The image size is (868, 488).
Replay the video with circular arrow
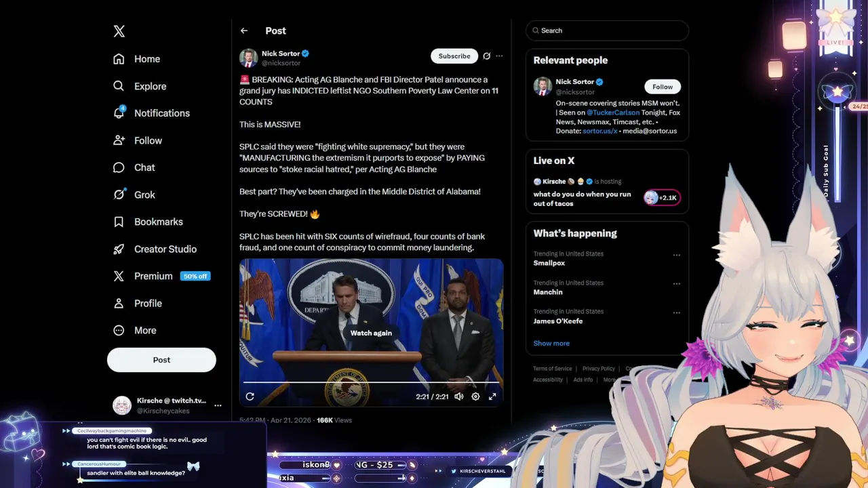pos(250,396)
